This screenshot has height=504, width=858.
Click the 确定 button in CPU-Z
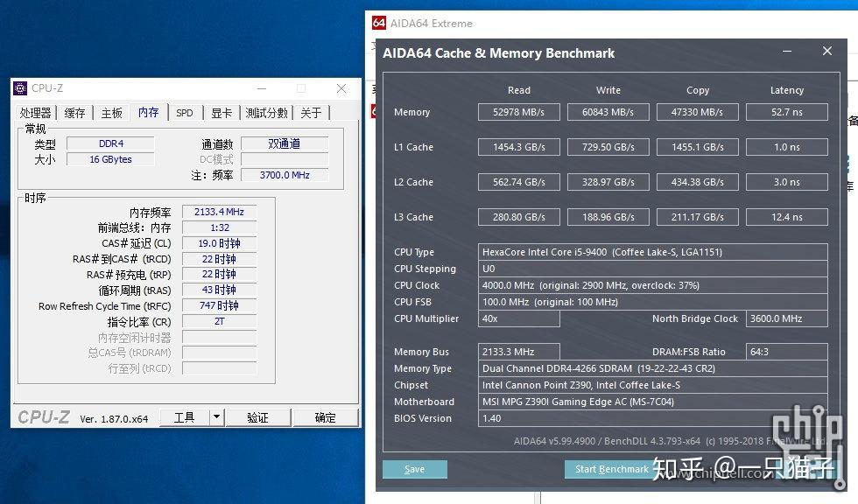coord(326,417)
